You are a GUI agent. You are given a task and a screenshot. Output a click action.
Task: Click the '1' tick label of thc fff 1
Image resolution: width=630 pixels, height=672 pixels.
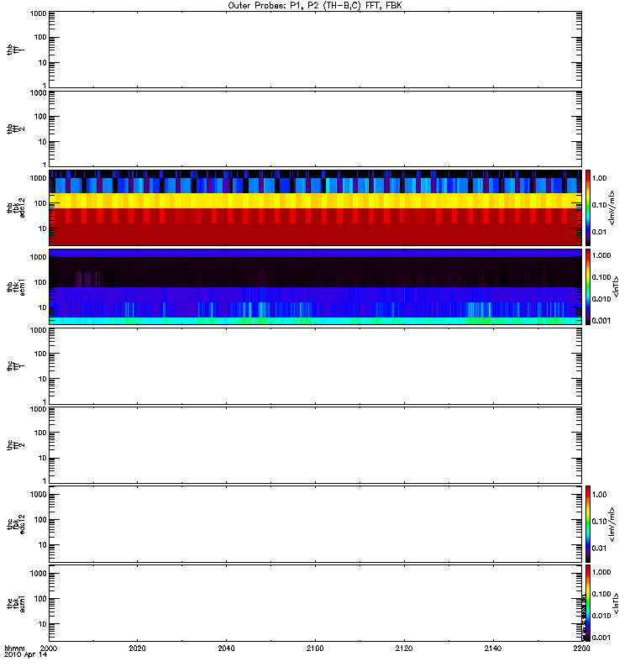45,402
